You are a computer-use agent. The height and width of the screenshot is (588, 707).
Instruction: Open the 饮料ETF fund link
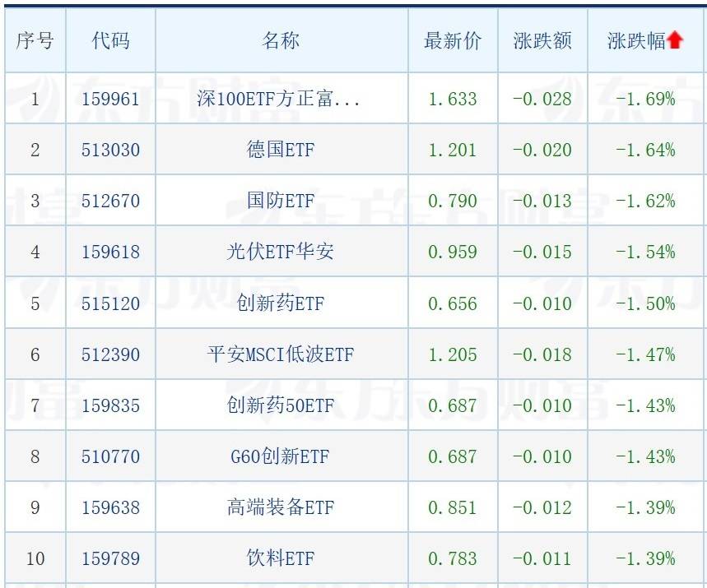click(281, 558)
